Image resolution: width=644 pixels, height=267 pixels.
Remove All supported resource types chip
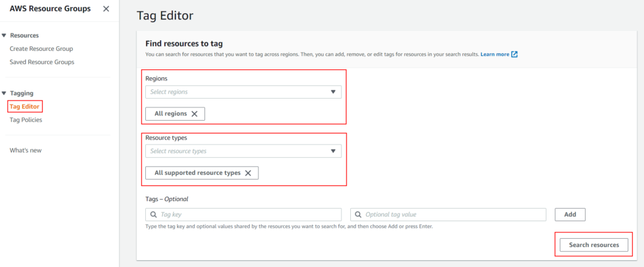pyautogui.click(x=248, y=173)
